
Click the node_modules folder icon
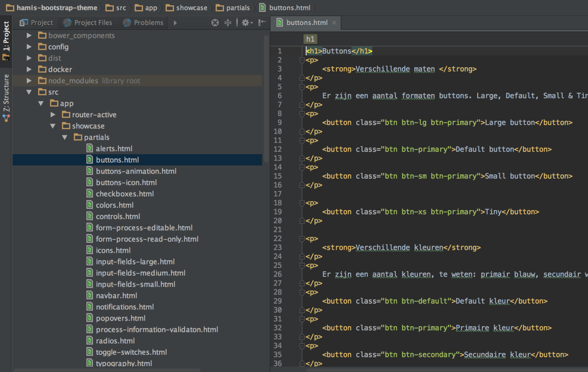[42, 81]
